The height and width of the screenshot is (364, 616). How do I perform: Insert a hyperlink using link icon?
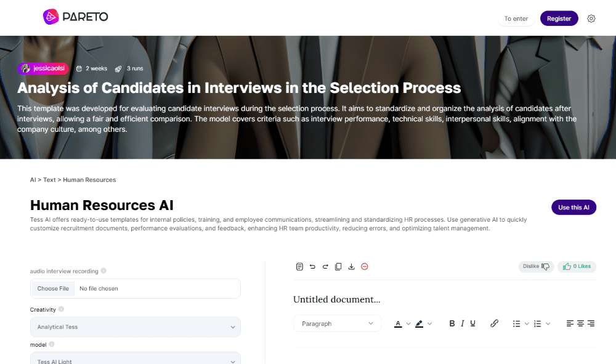pos(494,323)
